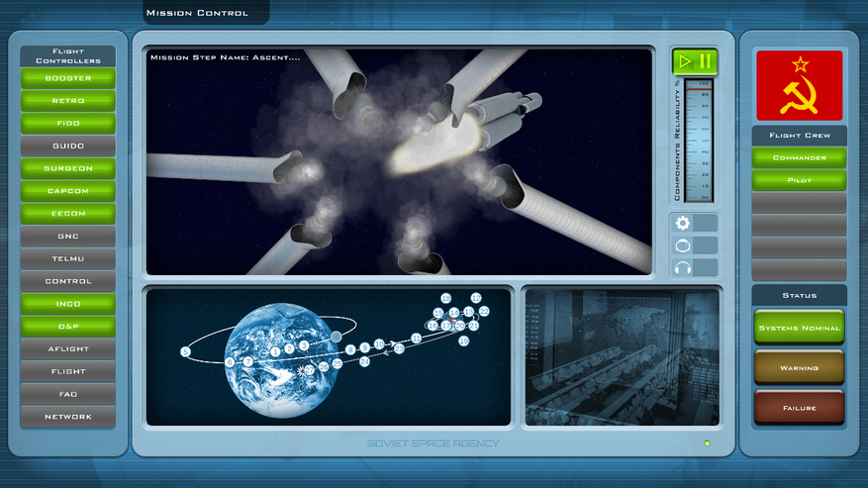Click the Systems Nominal status button
868x488 pixels.
pyautogui.click(x=799, y=328)
